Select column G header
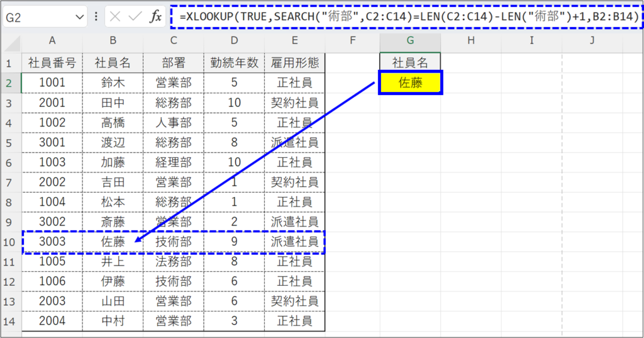 [410, 42]
